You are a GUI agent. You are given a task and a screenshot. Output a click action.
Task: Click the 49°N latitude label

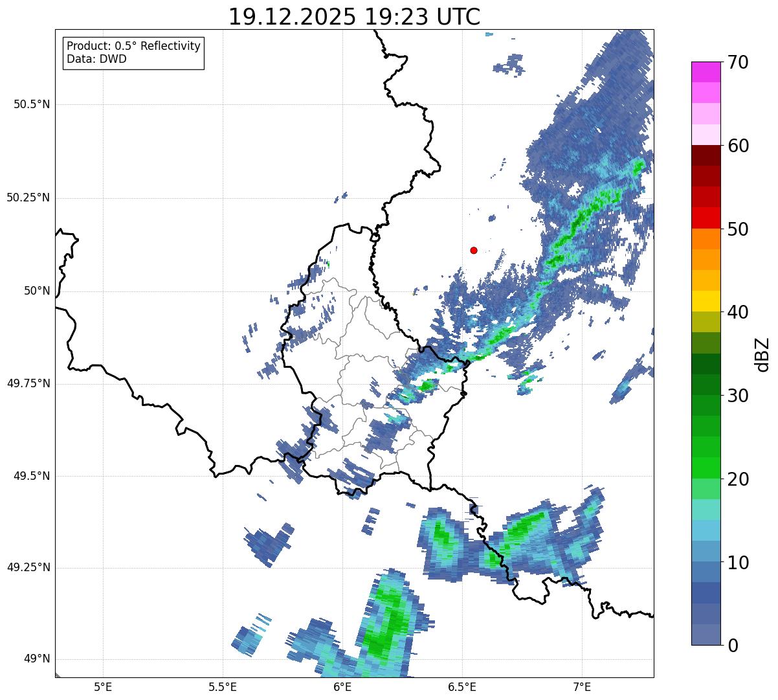pos(36,659)
